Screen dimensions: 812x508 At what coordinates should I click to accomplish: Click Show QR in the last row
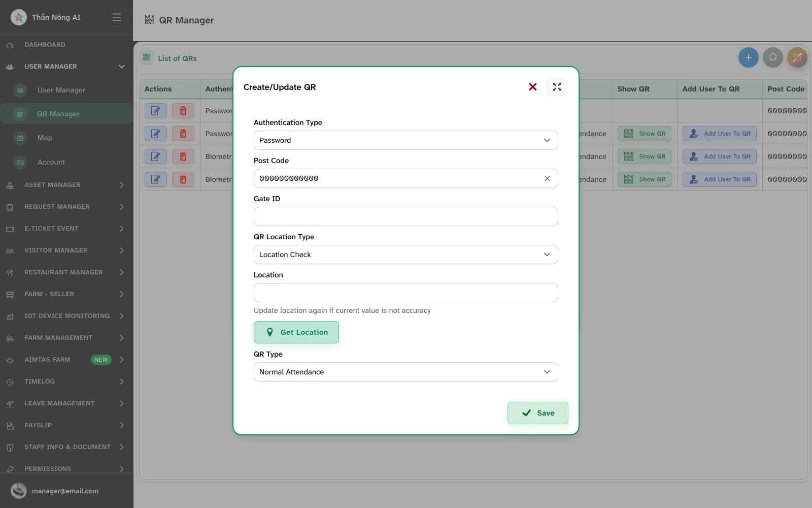coord(645,179)
